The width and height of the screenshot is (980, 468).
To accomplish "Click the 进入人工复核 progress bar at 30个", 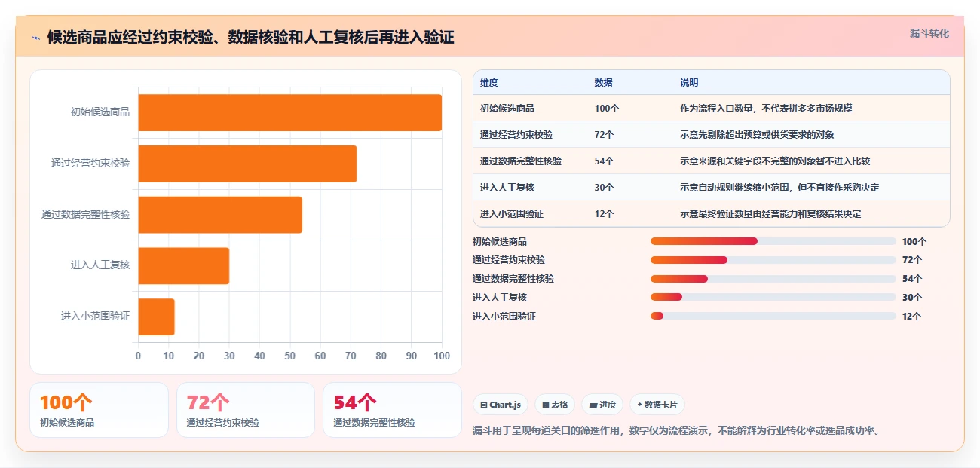I will pos(773,298).
